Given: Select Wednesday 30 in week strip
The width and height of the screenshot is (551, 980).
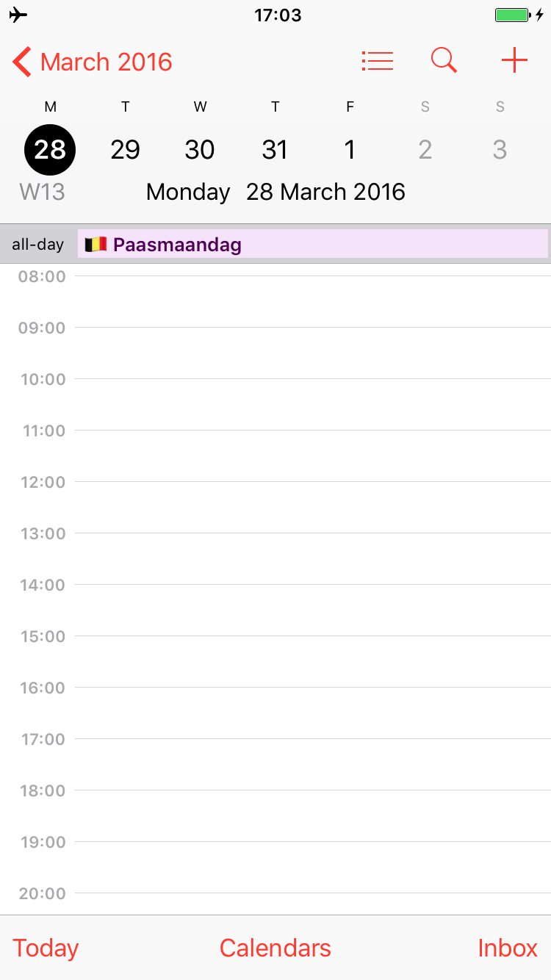Looking at the screenshot, I should tap(200, 150).
